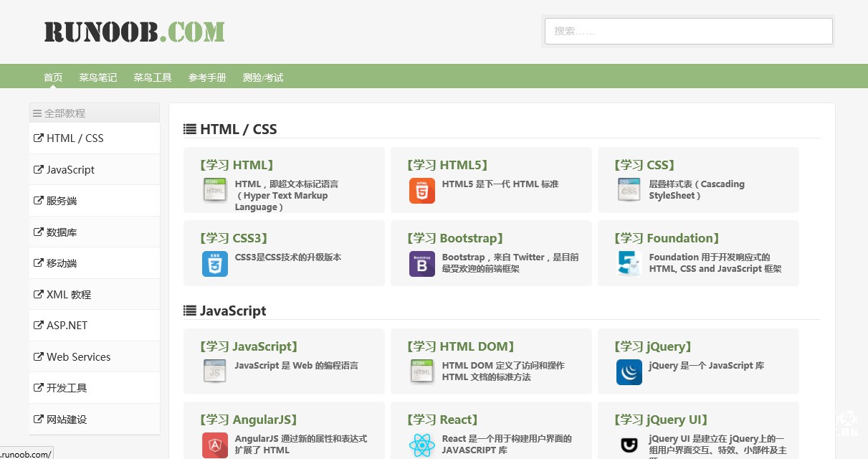Select Web Services in the sidebar
This screenshot has width=868, height=459.
pyautogui.click(x=95, y=357)
